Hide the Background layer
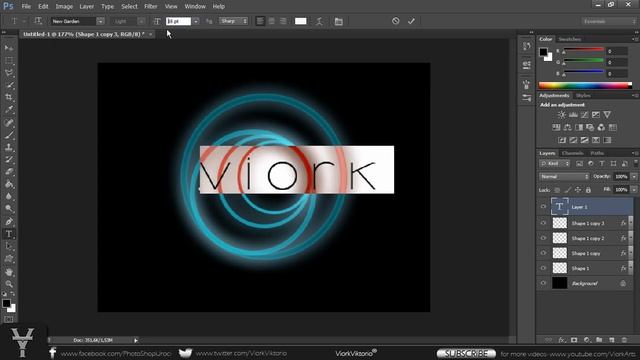Screen dimensions: 640x360 point(543,283)
